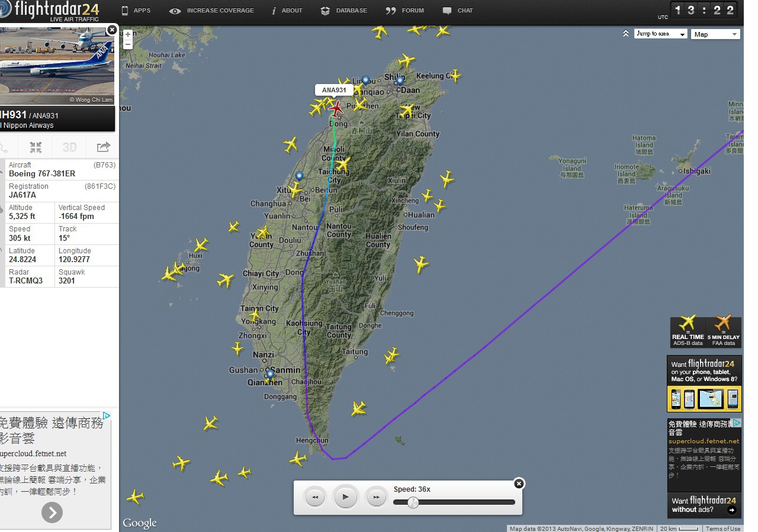Play the flight playback

coord(346,497)
